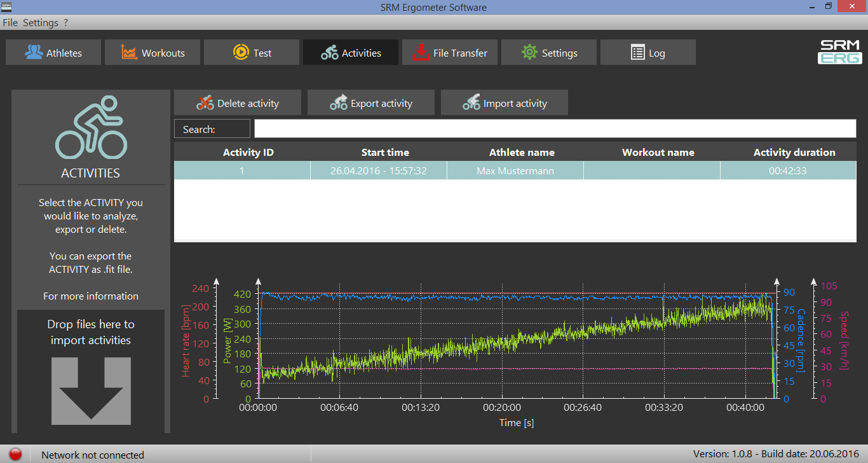This screenshot has height=463, width=868.
Task: Click athlete name Max Mustermann
Action: 515,171
